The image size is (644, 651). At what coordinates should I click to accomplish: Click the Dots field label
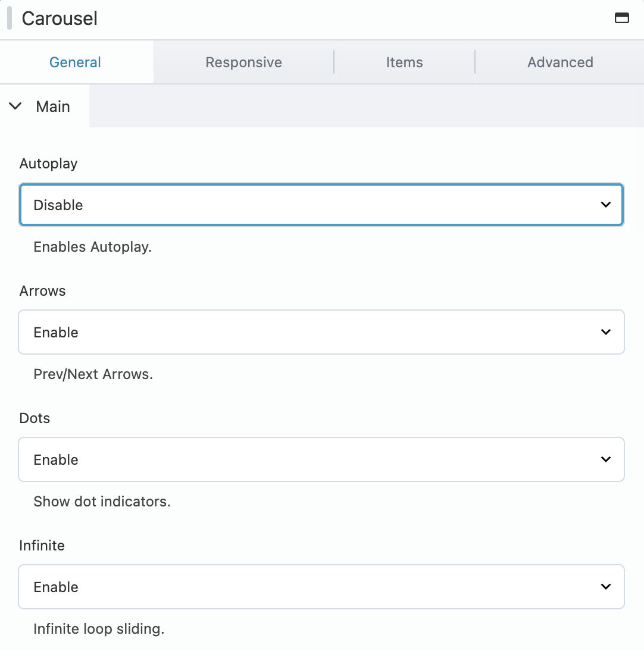35,418
